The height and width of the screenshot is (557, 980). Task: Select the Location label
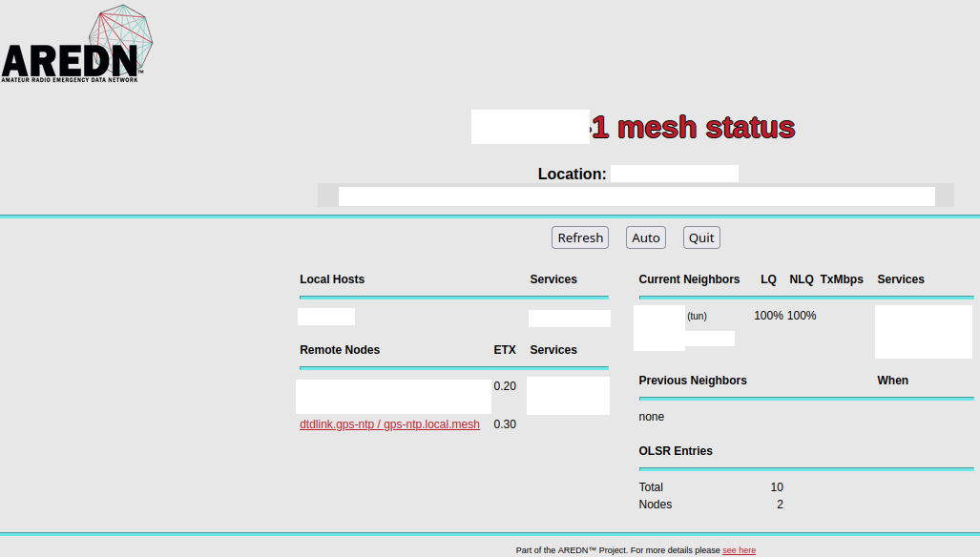coord(572,174)
